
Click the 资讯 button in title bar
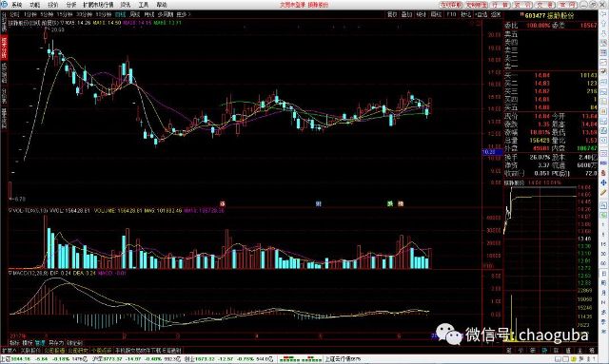click(522, 5)
